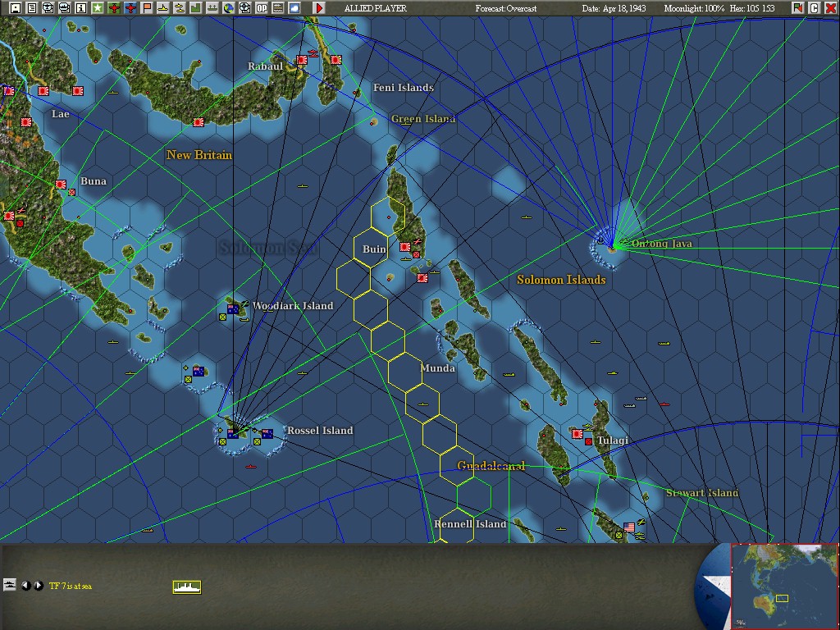This screenshot has height=630, width=840.
Task: Click the Japanese flag unit at Buin
Action: [x=405, y=247]
